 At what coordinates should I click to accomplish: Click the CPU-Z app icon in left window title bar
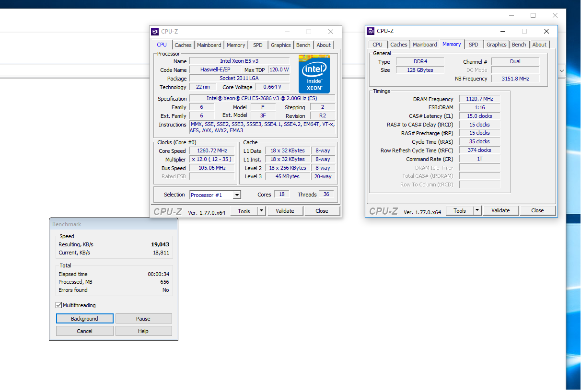coord(155,32)
